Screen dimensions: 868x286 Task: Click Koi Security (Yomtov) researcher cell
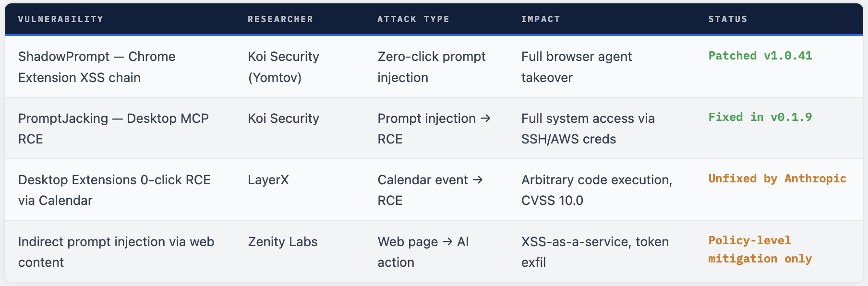pyautogui.click(x=283, y=67)
